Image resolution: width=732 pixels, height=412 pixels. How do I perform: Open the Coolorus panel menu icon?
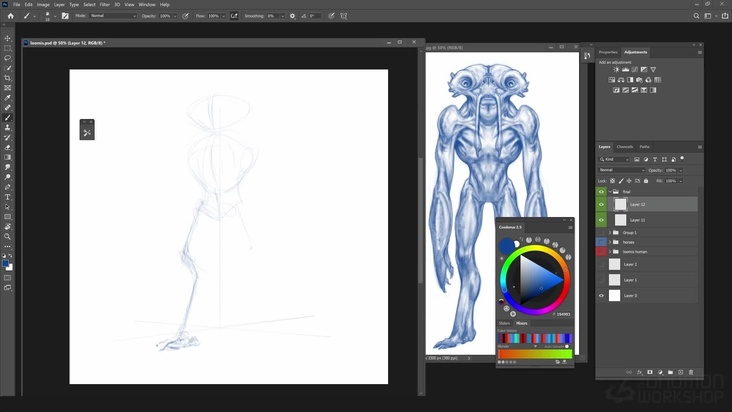pyautogui.click(x=570, y=227)
